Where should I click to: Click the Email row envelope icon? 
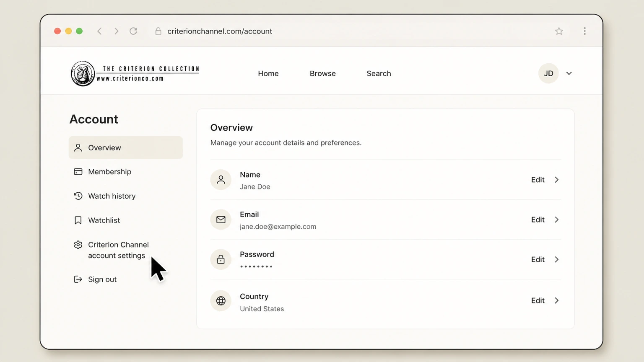[221, 220]
